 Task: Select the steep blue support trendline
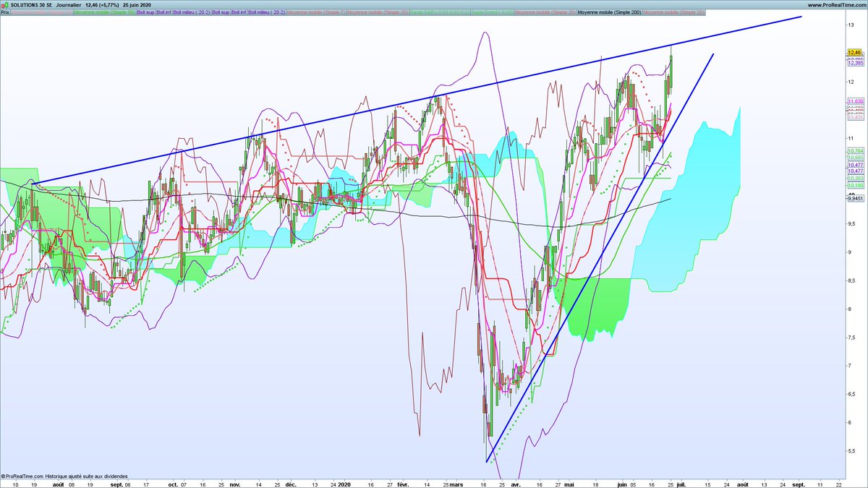600,258
